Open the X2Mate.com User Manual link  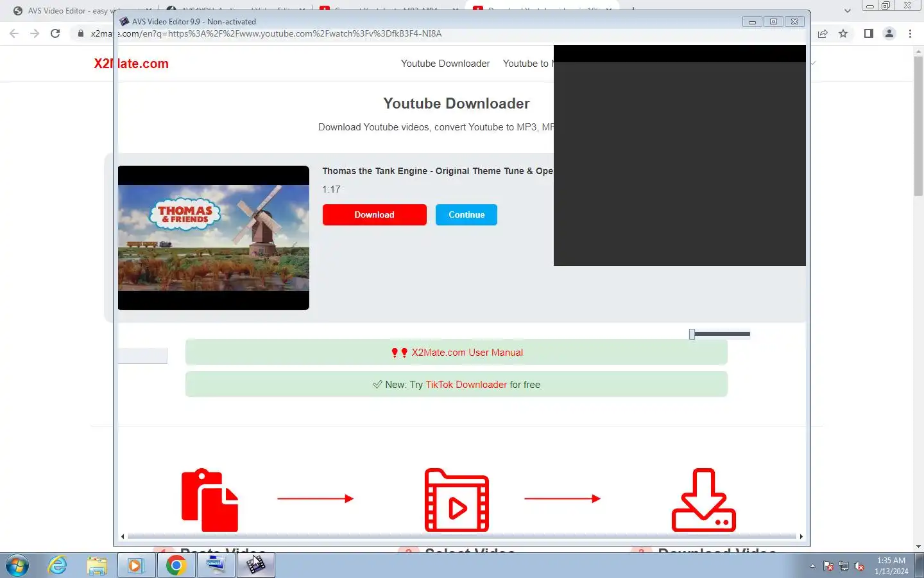tap(467, 353)
